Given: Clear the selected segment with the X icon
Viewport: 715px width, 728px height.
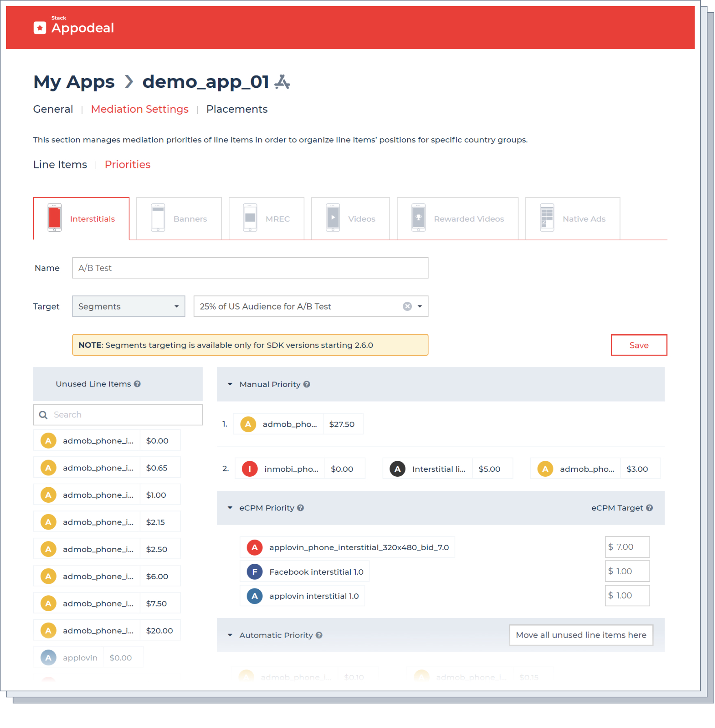Looking at the screenshot, I should pos(407,306).
